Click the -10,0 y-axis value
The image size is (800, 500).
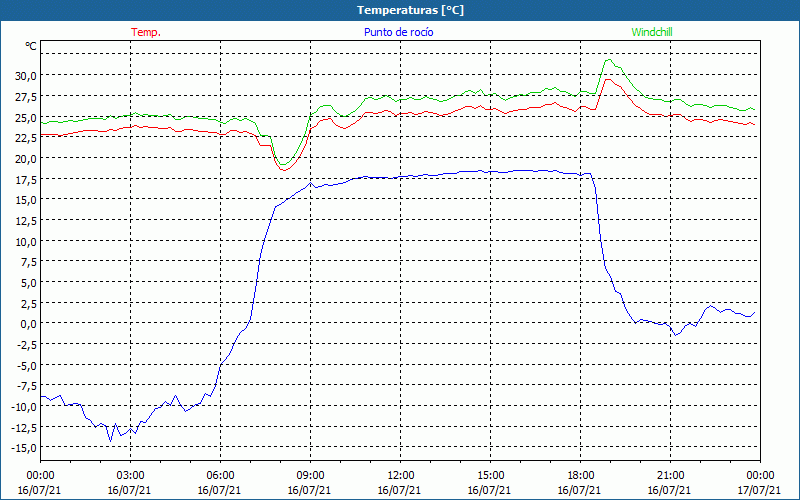pyautogui.click(x=24, y=407)
